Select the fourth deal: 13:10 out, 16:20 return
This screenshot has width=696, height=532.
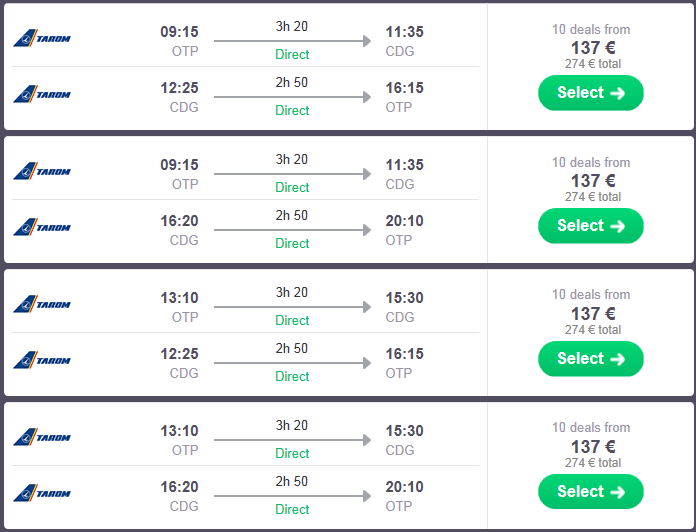tap(590, 492)
